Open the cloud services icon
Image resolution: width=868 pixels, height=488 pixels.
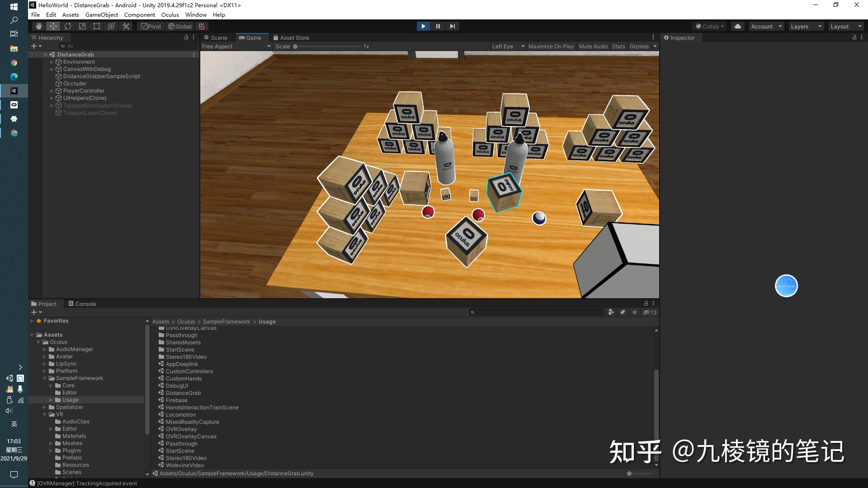(x=738, y=26)
